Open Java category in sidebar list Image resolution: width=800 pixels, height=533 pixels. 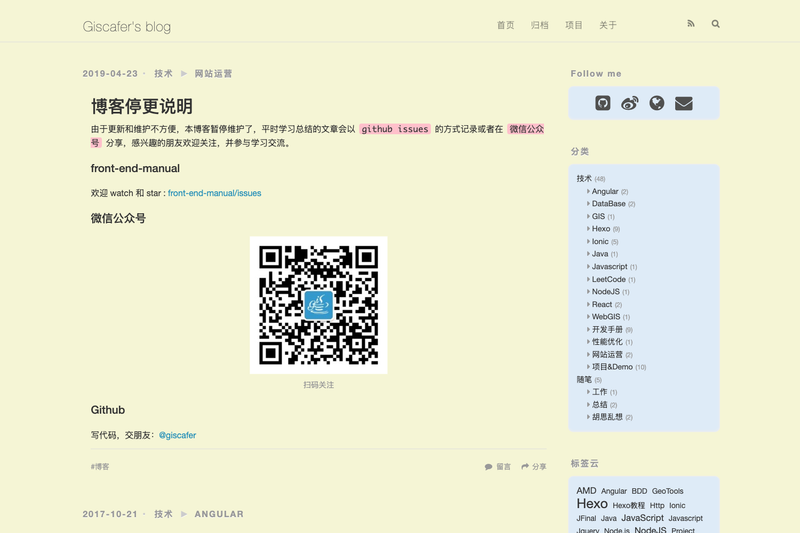click(600, 253)
